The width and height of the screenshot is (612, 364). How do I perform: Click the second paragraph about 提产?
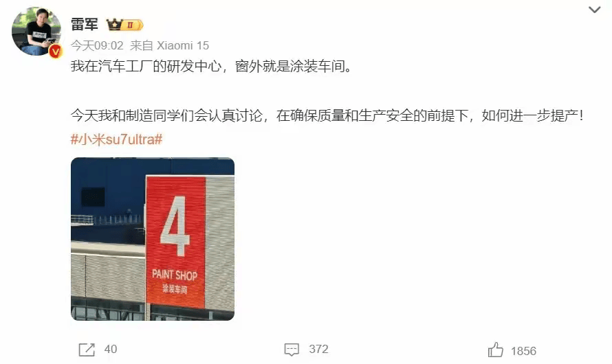327,116
